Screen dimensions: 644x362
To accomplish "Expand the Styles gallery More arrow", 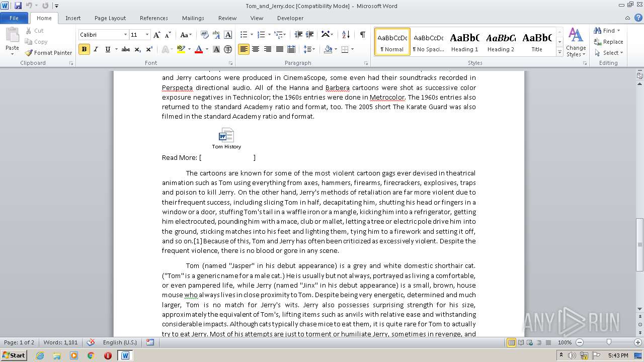I will (x=559, y=52).
